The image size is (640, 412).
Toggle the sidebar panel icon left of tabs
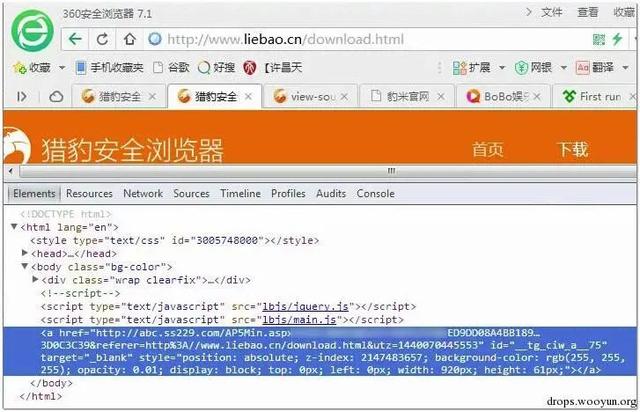tap(22, 97)
